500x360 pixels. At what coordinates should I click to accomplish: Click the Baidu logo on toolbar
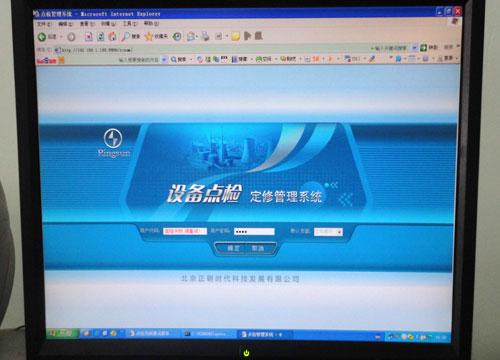[x=47, y=60]
